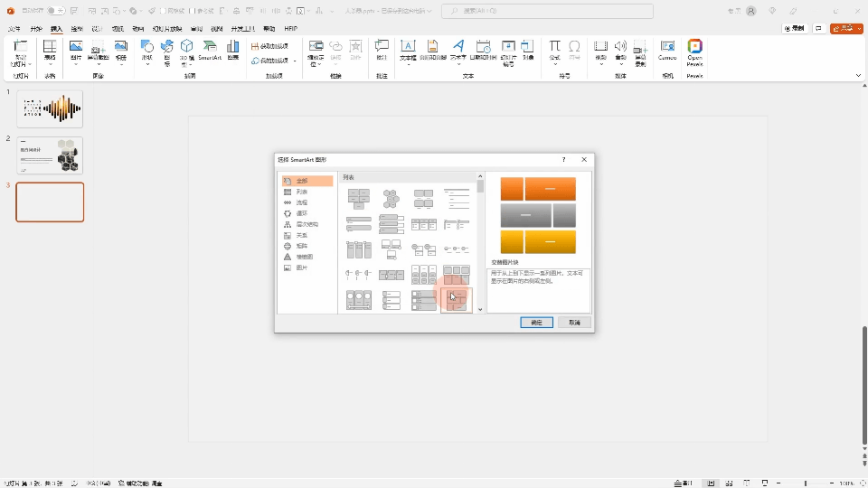Click the Text Box icon in the ribbon
The width and height of the screenshot is (868, 488).
pos(408,46)
